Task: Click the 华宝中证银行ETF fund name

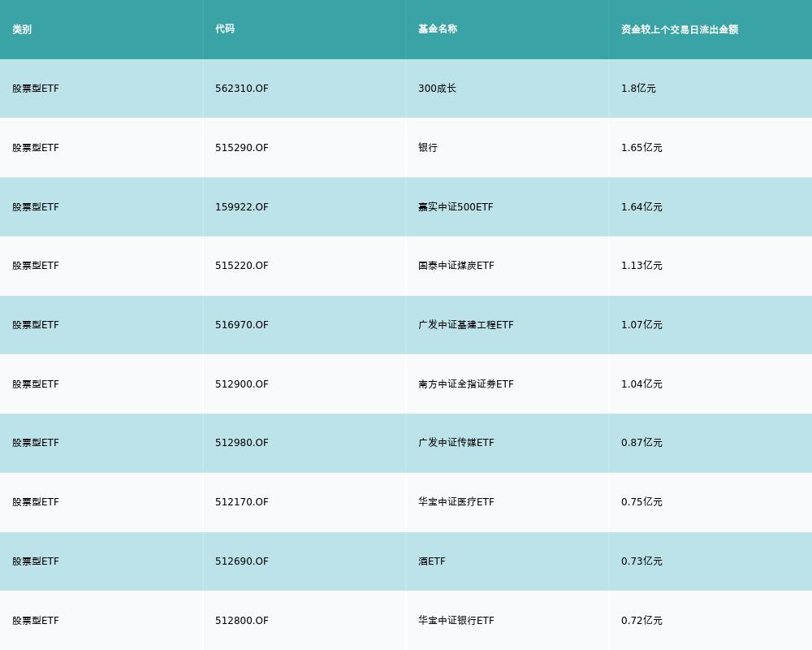Action: 456,621
